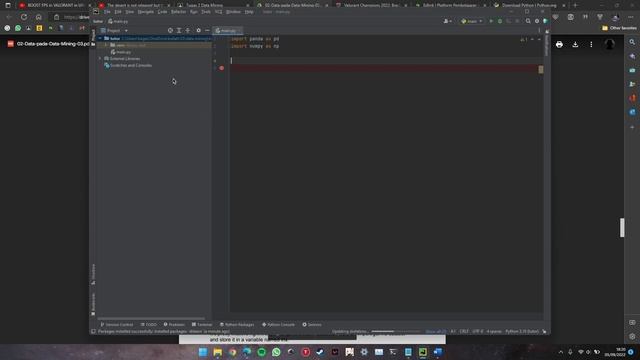Image resolution: width=640 pixels, height=360 pixels.
Task: Open the Run menu in PyCharm
Action: click(194, 12)
